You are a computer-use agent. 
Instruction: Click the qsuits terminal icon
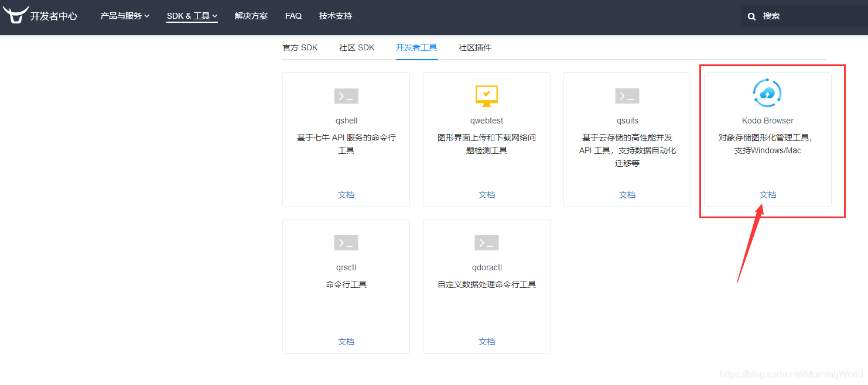(627, 96)
